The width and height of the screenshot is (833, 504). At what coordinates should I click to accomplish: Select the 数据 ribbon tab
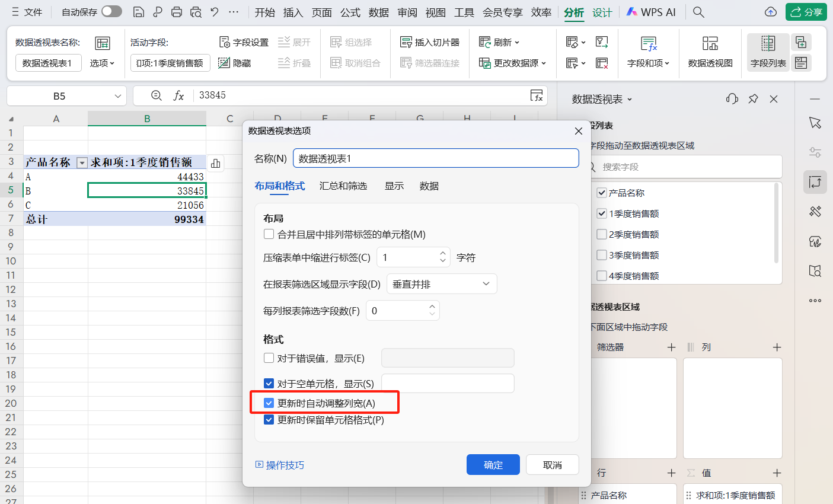[378, 11]
